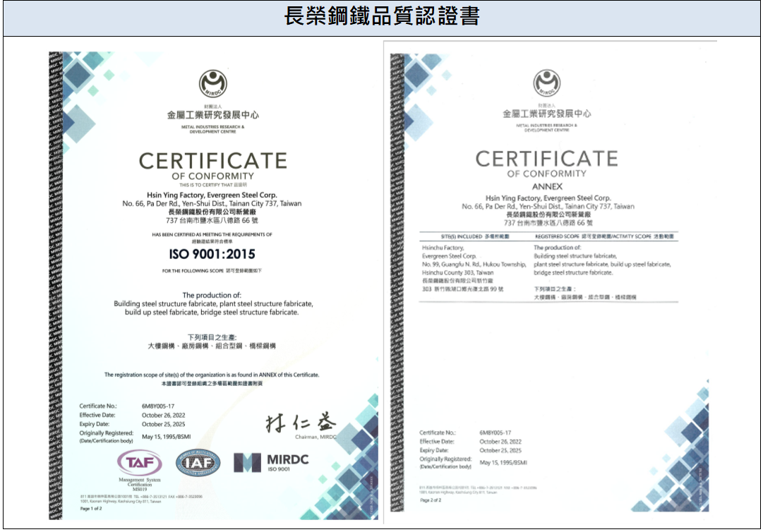Click 'The production of:' on page 1

click(x=212, y=295)
